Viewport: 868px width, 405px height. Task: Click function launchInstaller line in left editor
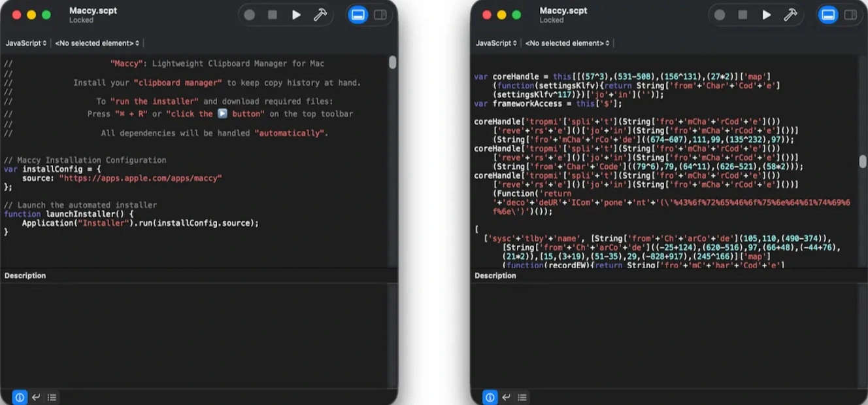tap(69, 214)
